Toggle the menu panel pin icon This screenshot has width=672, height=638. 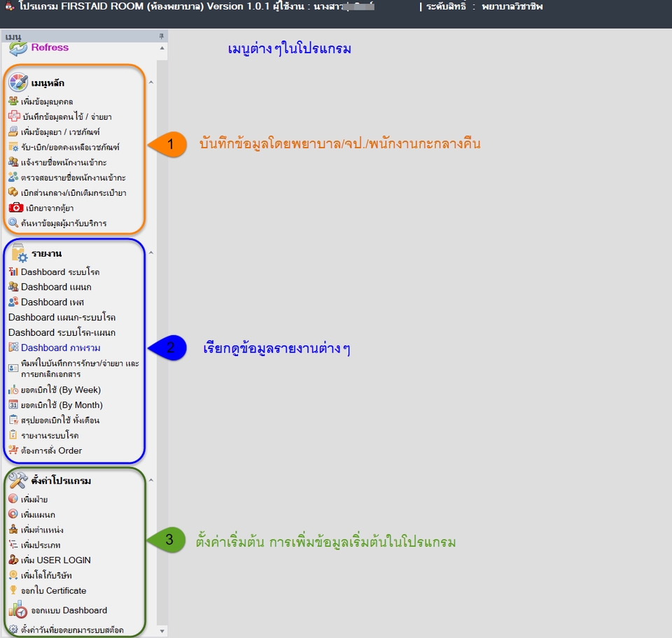pos(160,34)
